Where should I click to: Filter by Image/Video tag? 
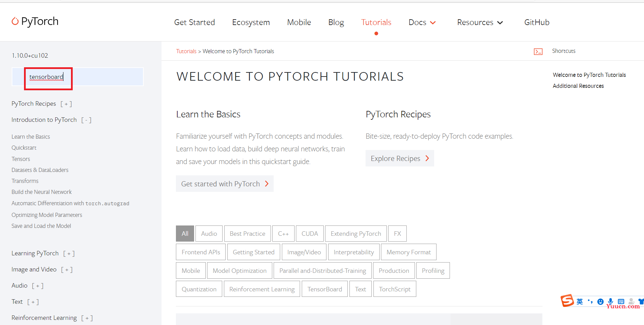tap(304, 252)
